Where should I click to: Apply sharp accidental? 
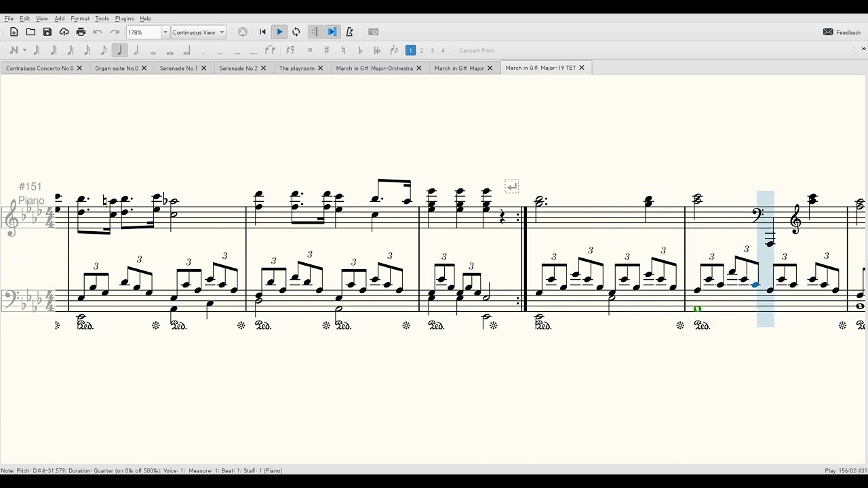(x=327, y=50)
